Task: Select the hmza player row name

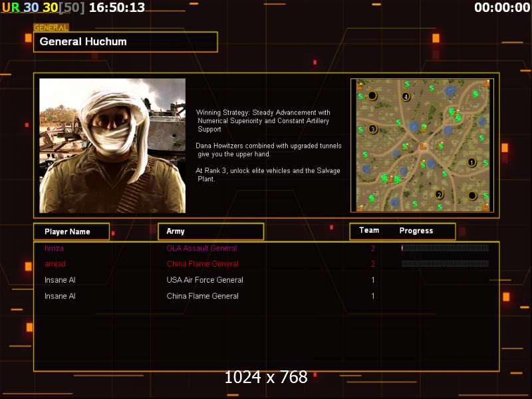Action: click(x=54, y=248)
